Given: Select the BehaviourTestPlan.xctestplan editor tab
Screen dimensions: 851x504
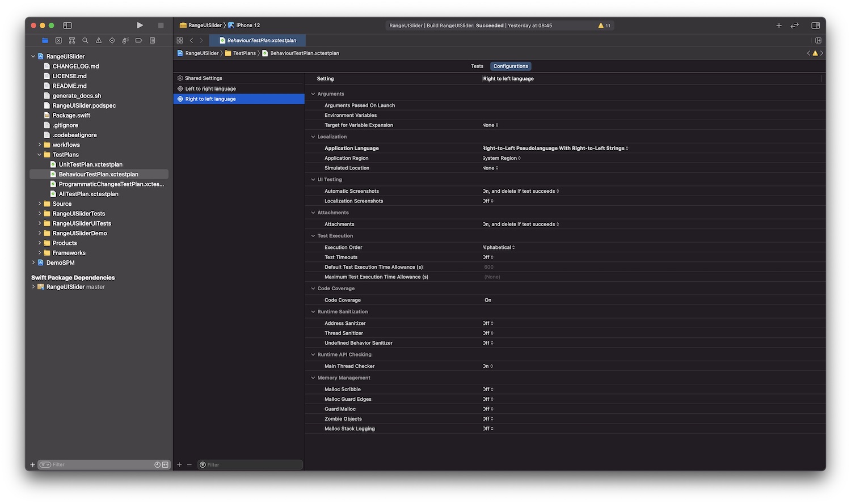Looking at the screenshot, I should click(x=258, y=41).
